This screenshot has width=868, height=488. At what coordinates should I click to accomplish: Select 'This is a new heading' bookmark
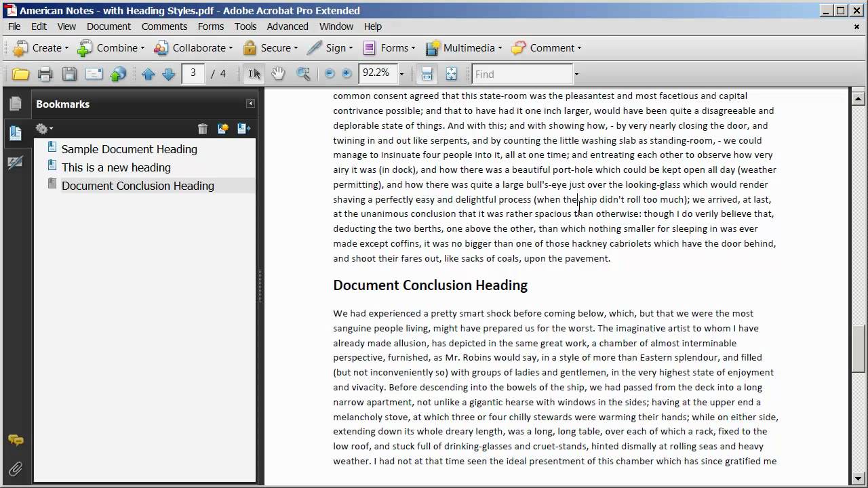(116, 167)
